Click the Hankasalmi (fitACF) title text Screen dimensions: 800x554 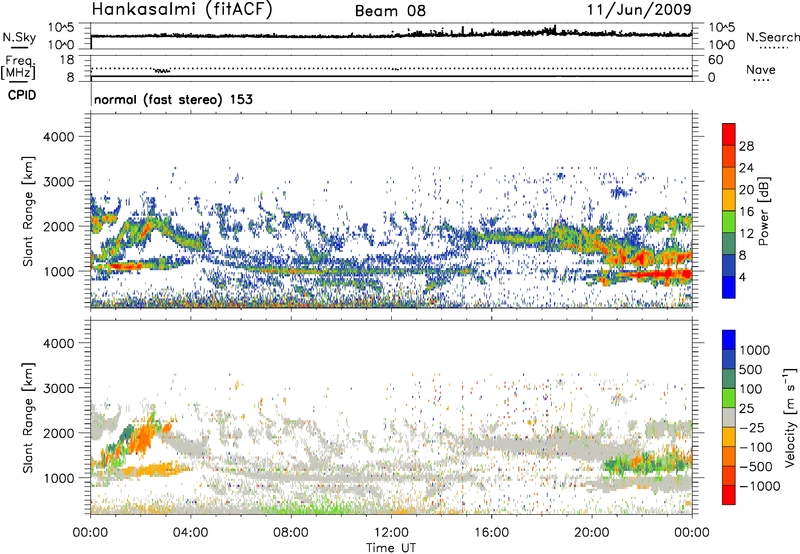pos(182,10)
